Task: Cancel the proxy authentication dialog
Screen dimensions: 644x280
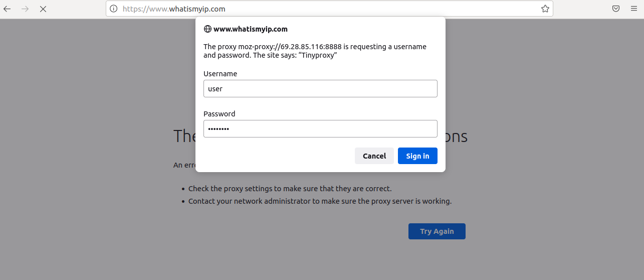Action: tap(374, 156)
